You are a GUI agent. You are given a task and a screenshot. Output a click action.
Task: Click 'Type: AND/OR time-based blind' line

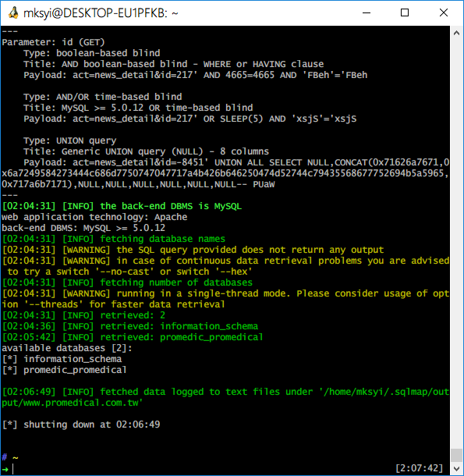coord(103,97)
